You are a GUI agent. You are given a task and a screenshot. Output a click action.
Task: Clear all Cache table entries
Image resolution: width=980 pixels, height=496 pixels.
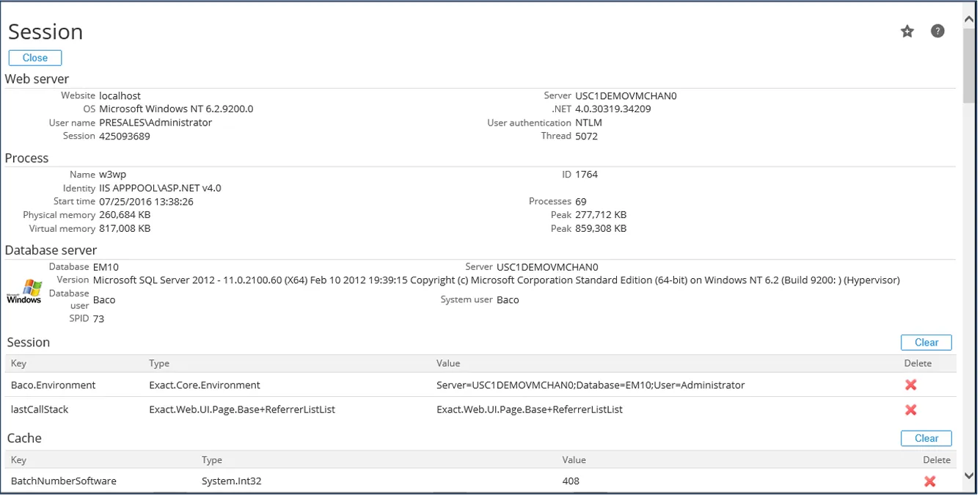click(x=926, y=438)
